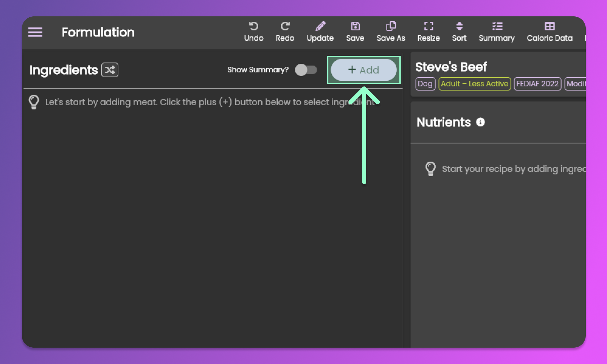Screen dimensions: 607x364
Task: Click the Resize icon
Action: 428,26
